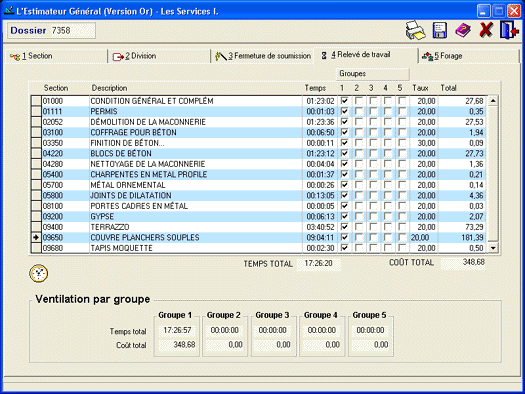Click Groupe 1 Coût total 348,68
Viewport: 525px width, 394px height.
[x=177, y=345]
